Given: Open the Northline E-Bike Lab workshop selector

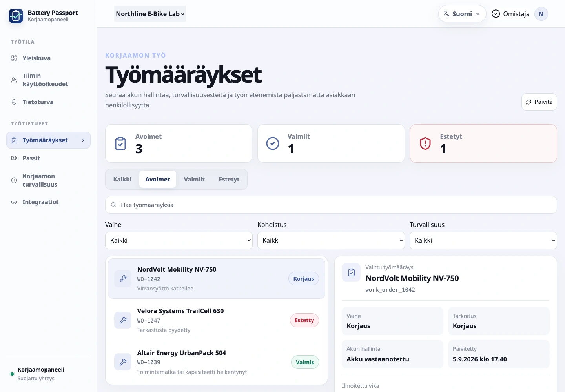Looking at the screenshot, I should point(150,14).
